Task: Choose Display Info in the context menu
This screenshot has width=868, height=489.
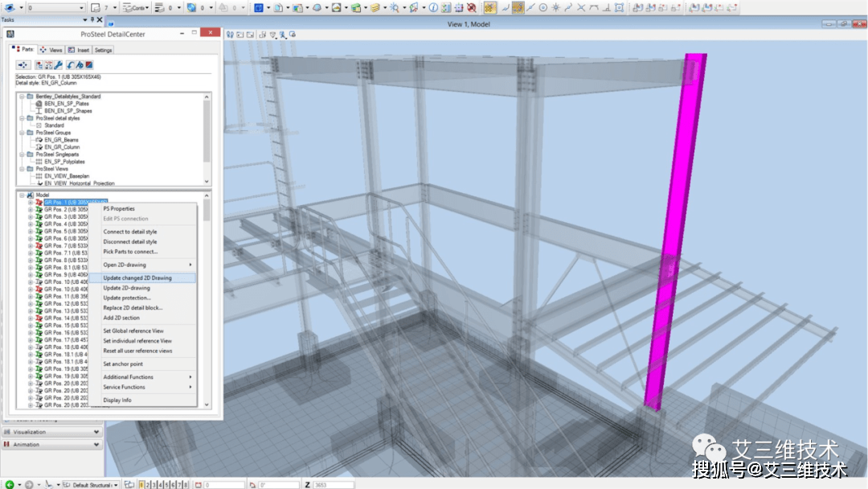Action: tap(117, 401)
